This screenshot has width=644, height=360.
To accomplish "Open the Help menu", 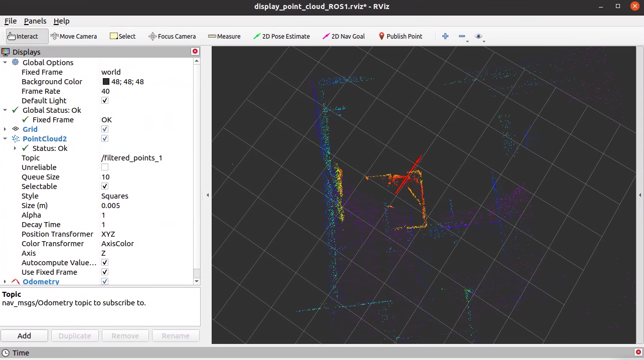I will 61,21.
